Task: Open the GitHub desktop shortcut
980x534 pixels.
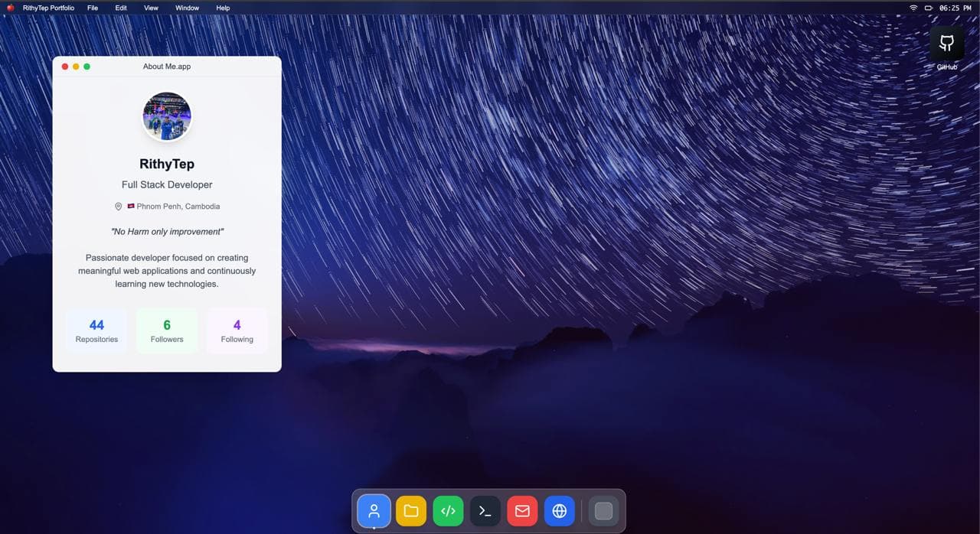Action: pyautogui.click(x=946, y=44)
